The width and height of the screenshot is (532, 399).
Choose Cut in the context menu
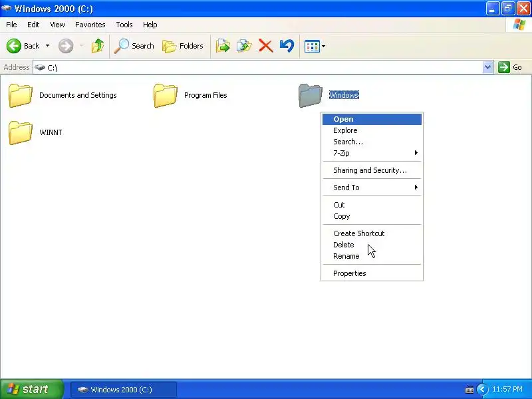pos(372,205)
